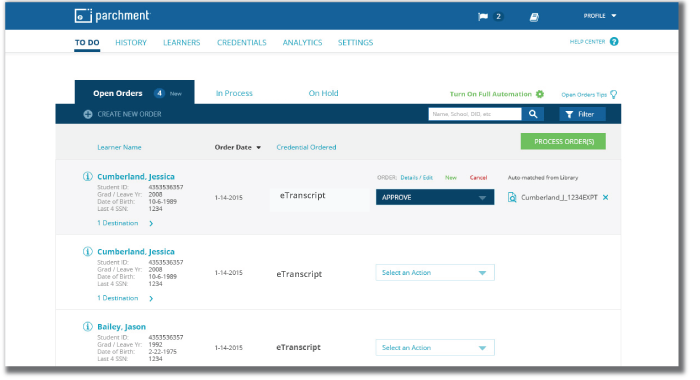This screenshot has height=380, width=700.
Task: Click the New status label on first order
Action: 451,178
